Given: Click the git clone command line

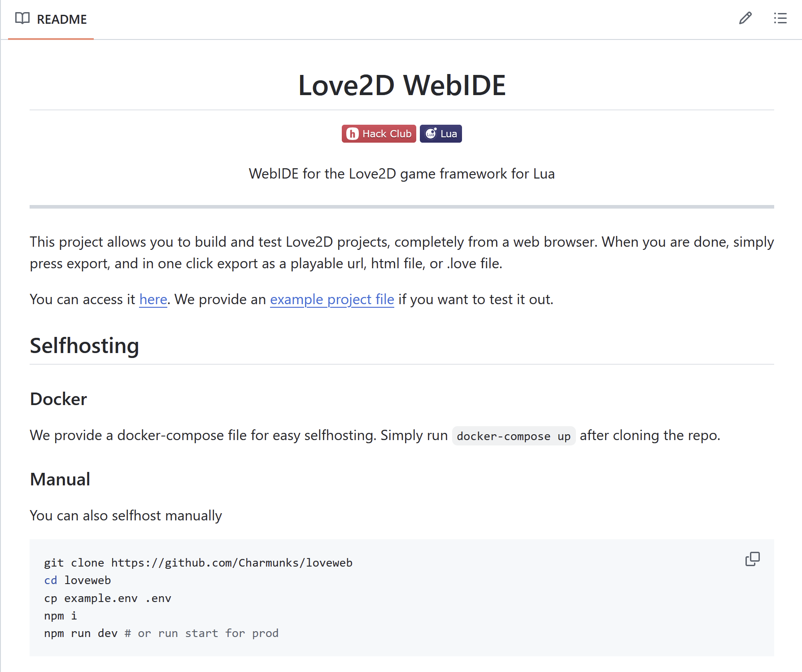Looking at the screenshot, I should click(198, 563).
